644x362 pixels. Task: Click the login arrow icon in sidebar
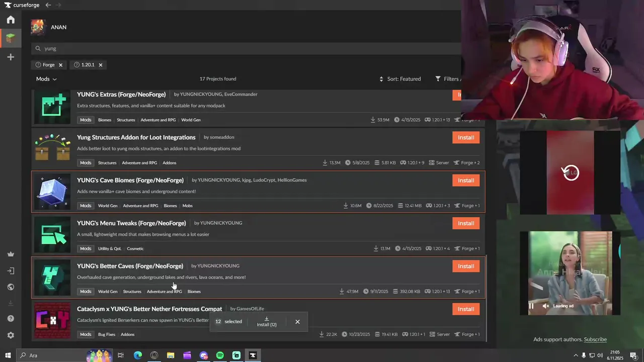pos(11,271)
